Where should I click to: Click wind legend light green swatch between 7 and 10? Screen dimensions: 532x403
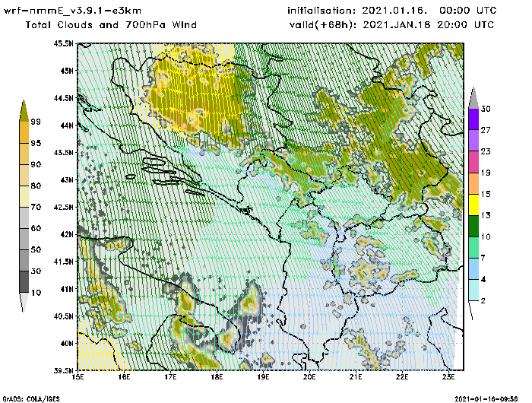473,248
